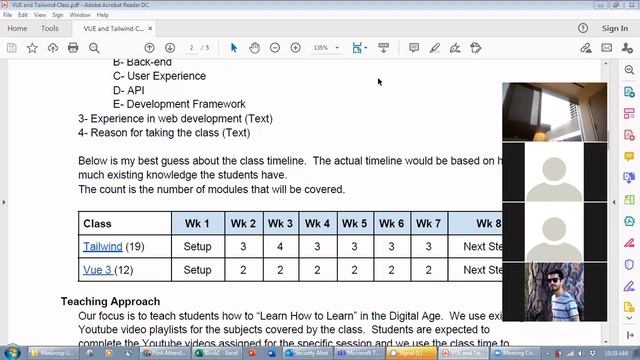Open the Help question mark icon
640x360 pixels.
pyautogui.click(x=583, y=28)
